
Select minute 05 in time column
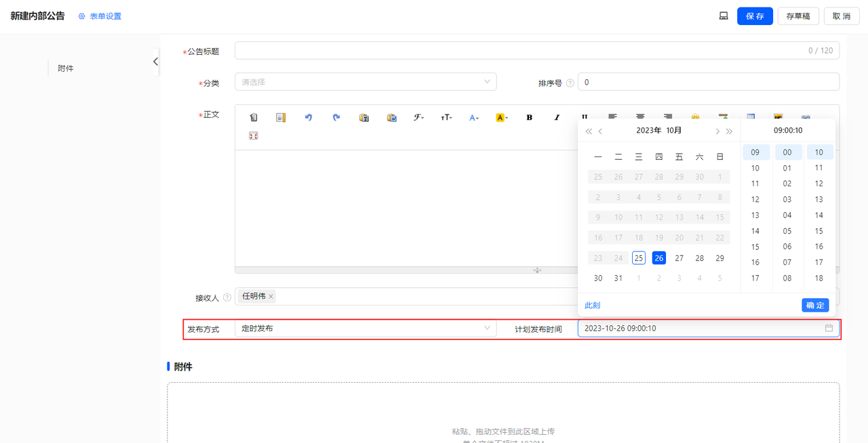[787, 231]
